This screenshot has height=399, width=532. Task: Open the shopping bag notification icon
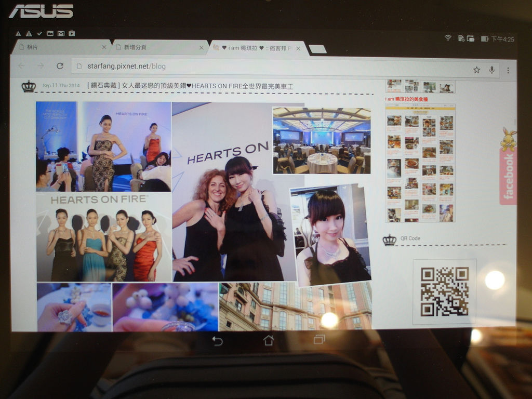[x=72, y=33]
